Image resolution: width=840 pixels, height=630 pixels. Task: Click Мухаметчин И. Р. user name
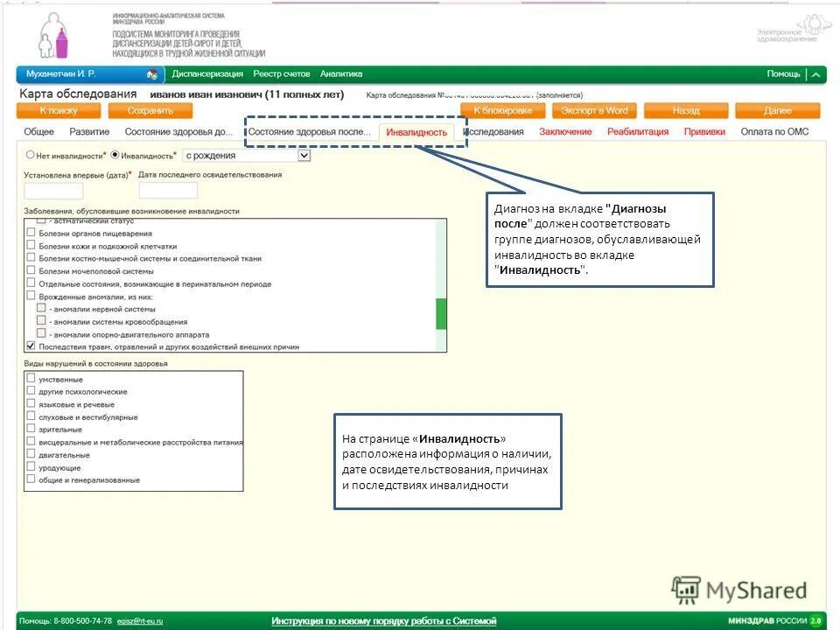pyautogui.click(x=60, y=73)
